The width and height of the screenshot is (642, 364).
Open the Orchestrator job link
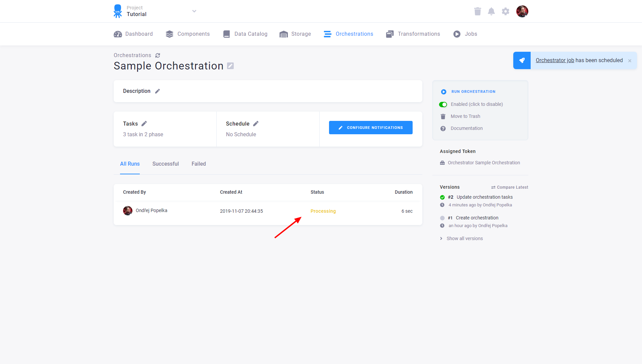[554, 60]
